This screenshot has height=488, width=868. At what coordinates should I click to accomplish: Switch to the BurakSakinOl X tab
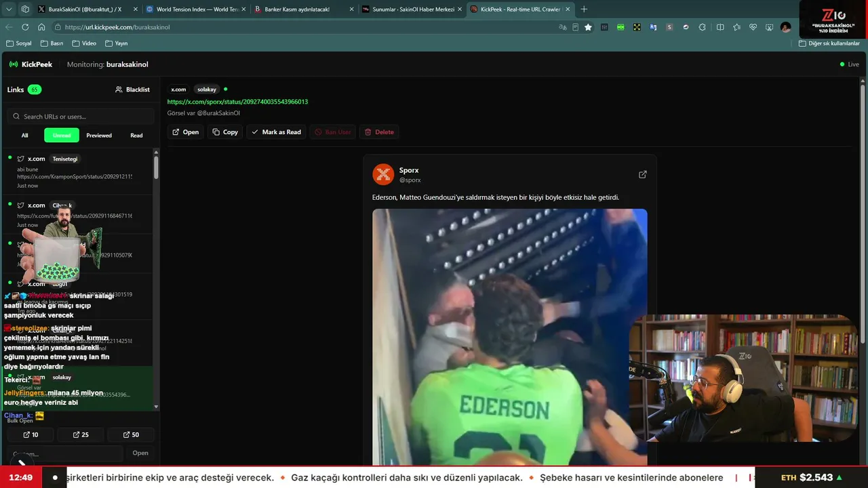(x=86, y=9)
